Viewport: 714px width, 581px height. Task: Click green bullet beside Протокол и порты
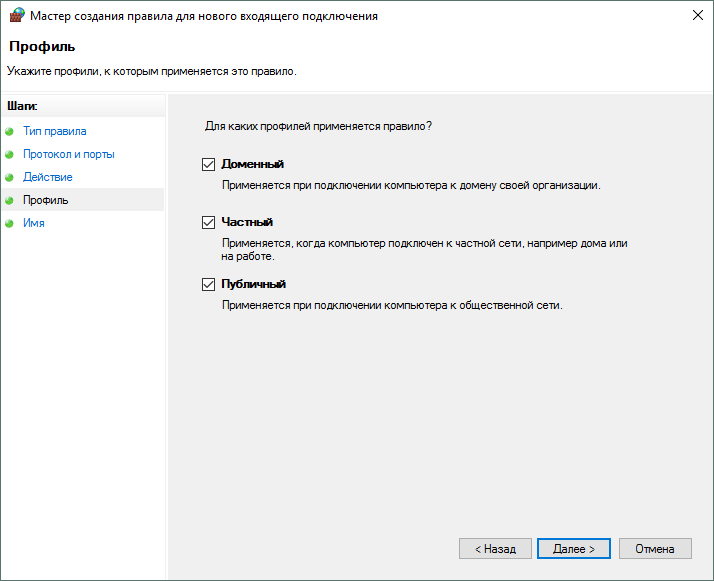point(10,154)
